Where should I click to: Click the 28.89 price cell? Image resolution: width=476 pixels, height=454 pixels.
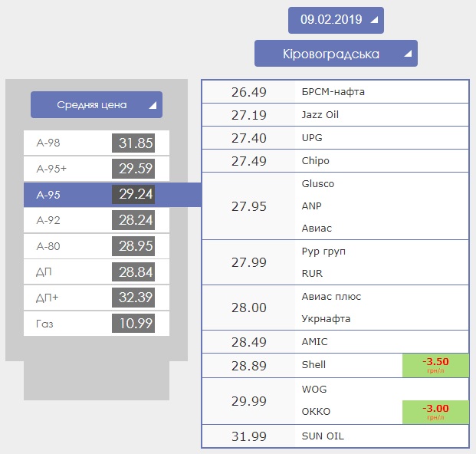point(248,366)
